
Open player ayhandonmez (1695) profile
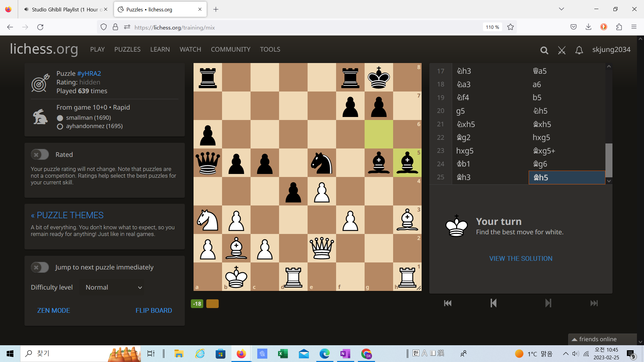tap(94, 126)
